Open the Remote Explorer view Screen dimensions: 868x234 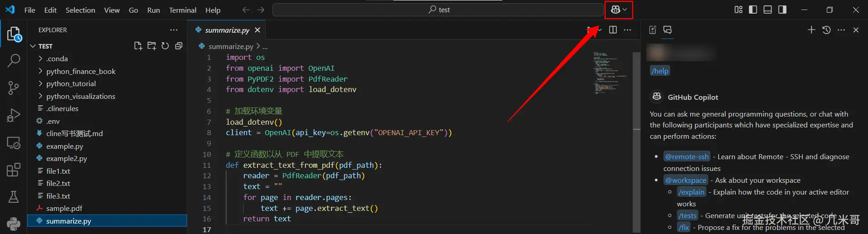(x=14, y=143)
